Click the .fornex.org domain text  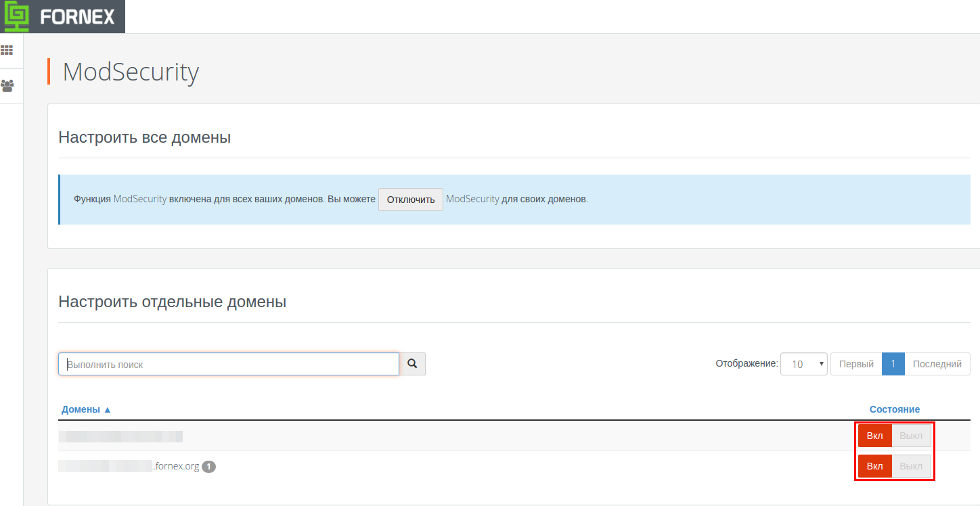tap(176, 466)
